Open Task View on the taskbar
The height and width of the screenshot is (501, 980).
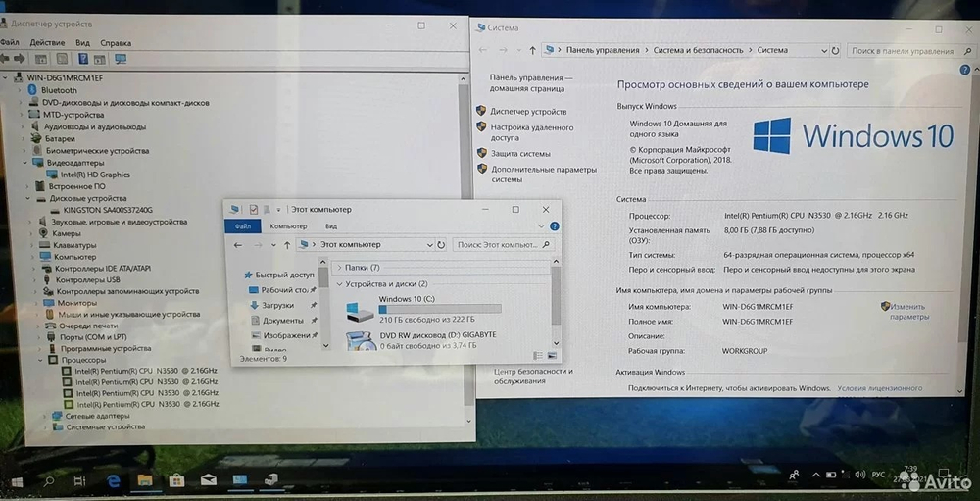point(79,481)
